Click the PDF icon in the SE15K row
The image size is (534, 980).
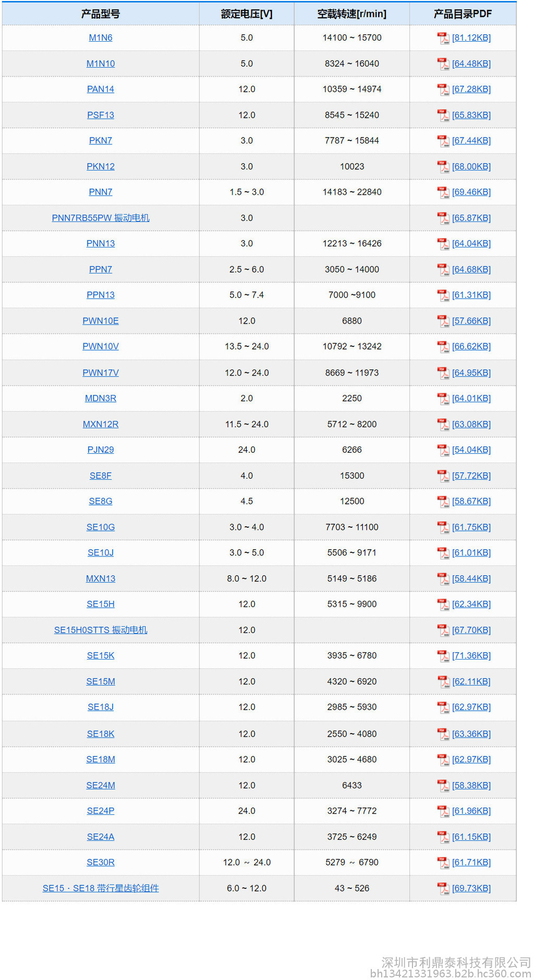click(443, 656)
